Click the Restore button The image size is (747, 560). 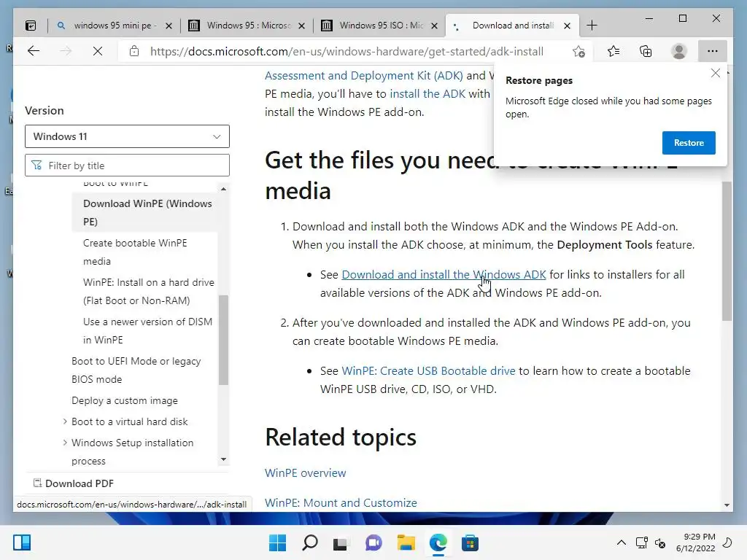pyautogui.click(x=689, y=143)
